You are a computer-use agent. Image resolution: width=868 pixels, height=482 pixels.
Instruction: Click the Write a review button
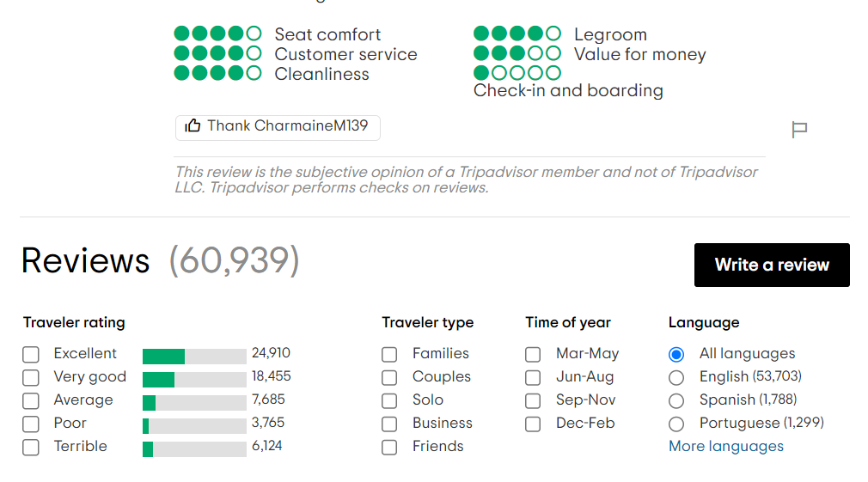tap(772, 265)
